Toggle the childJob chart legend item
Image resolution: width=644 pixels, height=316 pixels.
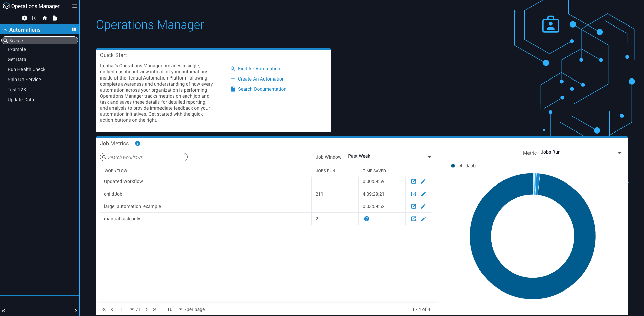(x=463, y=166)
